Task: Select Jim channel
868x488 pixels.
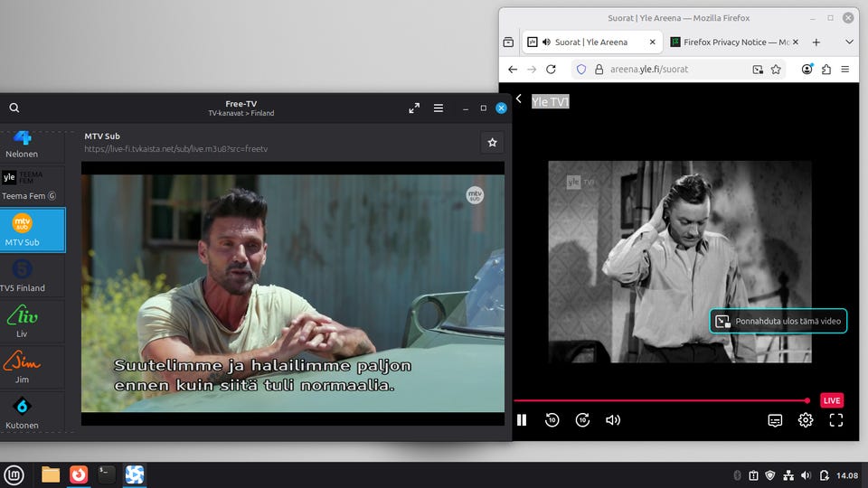Action: pos(33,368)
